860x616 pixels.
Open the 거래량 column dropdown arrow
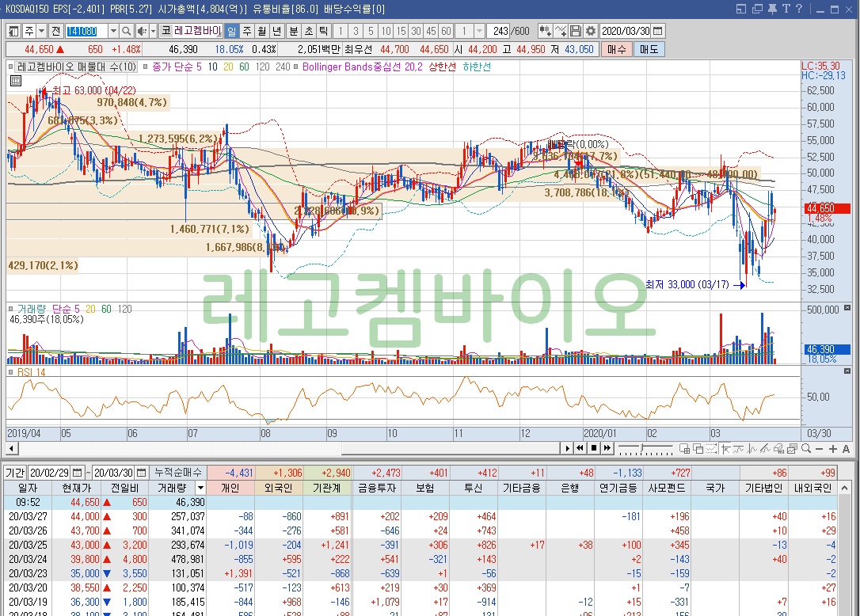pos(200,488)
